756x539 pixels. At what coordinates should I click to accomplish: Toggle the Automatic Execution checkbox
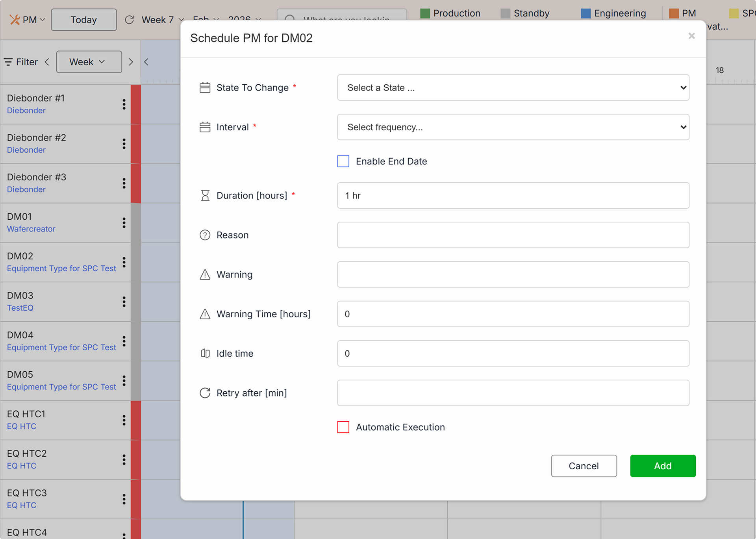(343, 427)
